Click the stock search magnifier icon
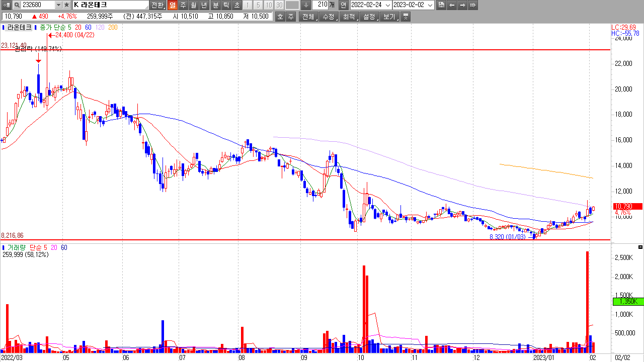 [16, 5]
